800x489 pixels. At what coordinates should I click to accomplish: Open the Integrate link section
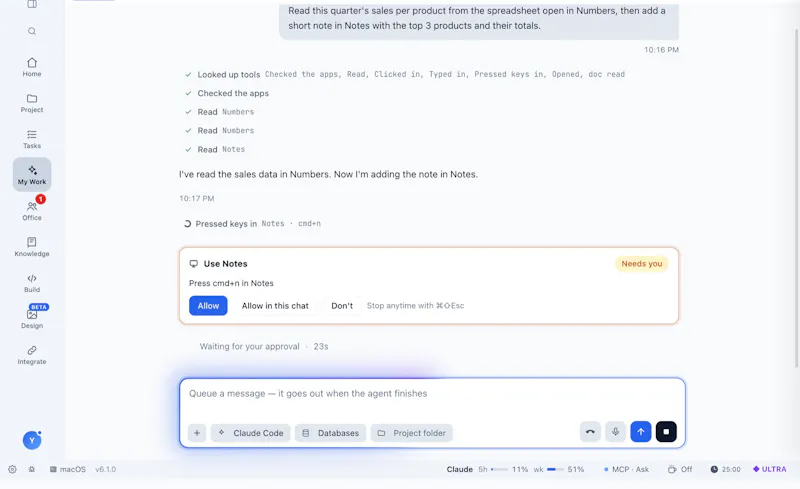point(32,355)
